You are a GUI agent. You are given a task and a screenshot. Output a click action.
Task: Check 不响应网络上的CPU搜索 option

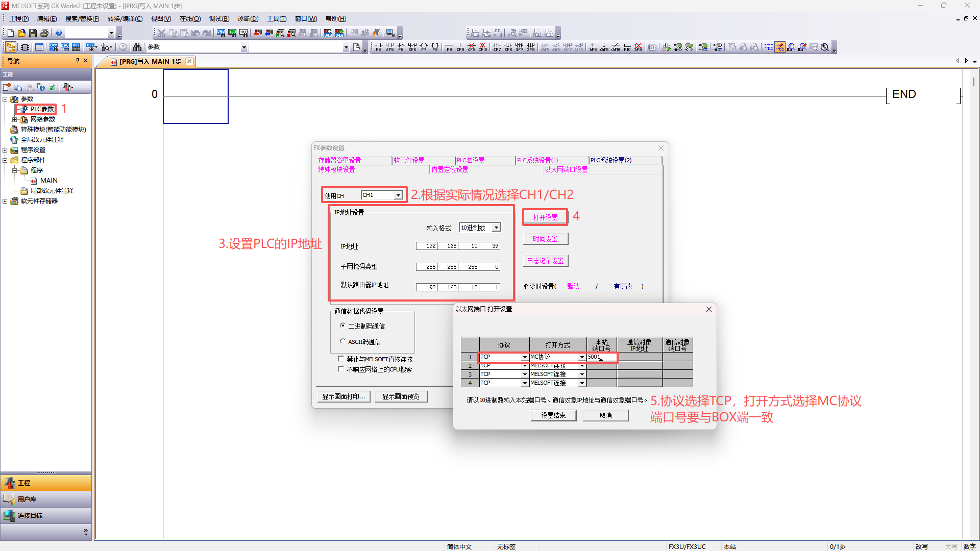(341, 369)
